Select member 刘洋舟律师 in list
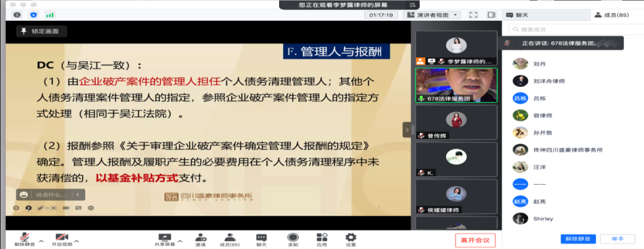The height and width of the screenshot is (249, 644). coord(573,81)
